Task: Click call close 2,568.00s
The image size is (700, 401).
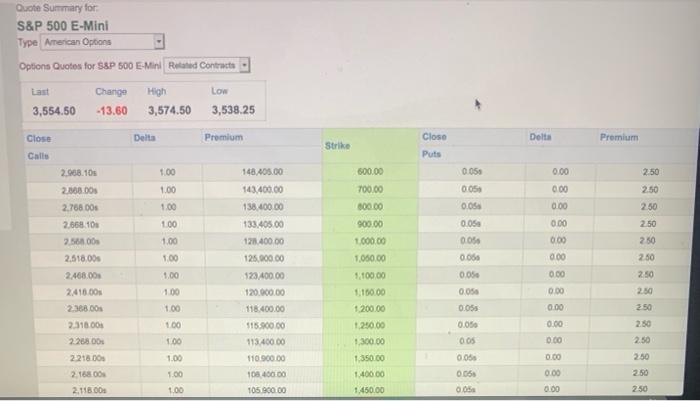Action: [x=82, y=242]
